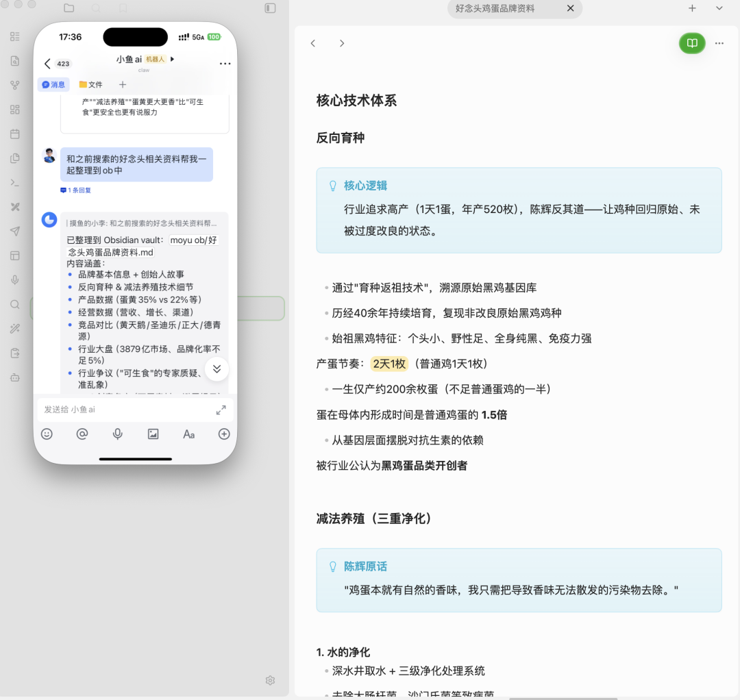This screenshot has width=740, height=700.
Task: Click the search icon in the left sidebar
Action: [x=14, y=303]
